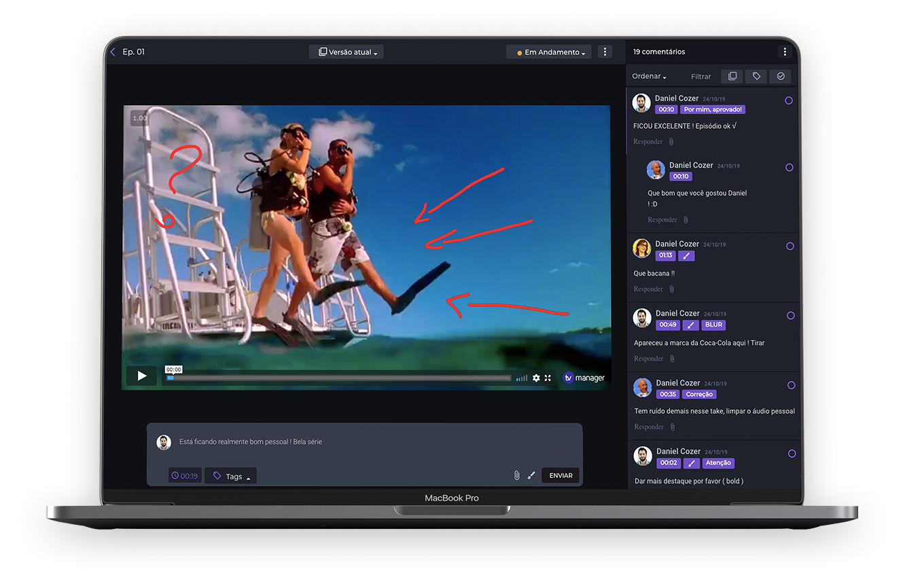Toggle the circle marker on the BLUR comment
The height and width of the screenshot is (588, 903).
pos(790,315)
